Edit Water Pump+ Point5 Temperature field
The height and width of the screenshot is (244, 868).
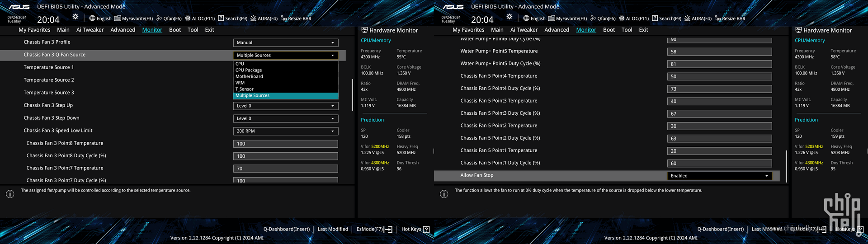coord(720,52)
